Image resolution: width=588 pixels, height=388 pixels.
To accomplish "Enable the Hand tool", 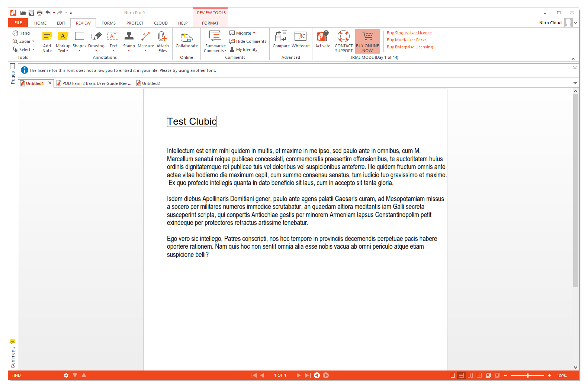I will pyautogui.click(x=21, y=33).
